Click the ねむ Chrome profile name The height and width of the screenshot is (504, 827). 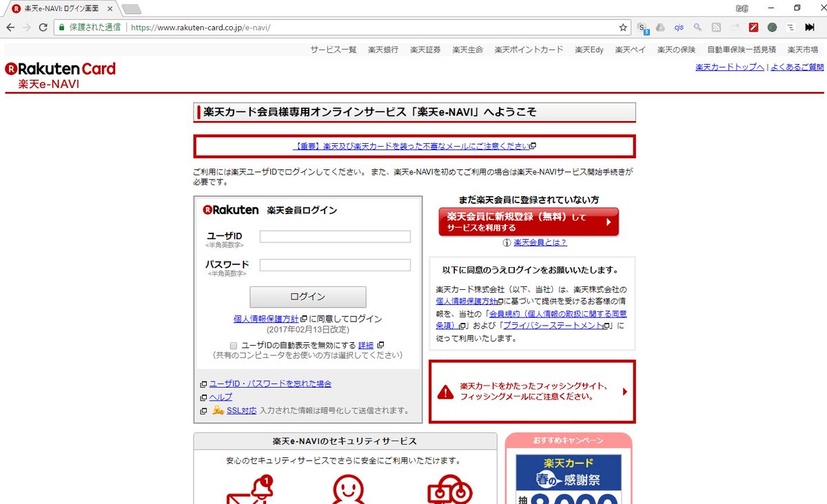click(742, 8)
